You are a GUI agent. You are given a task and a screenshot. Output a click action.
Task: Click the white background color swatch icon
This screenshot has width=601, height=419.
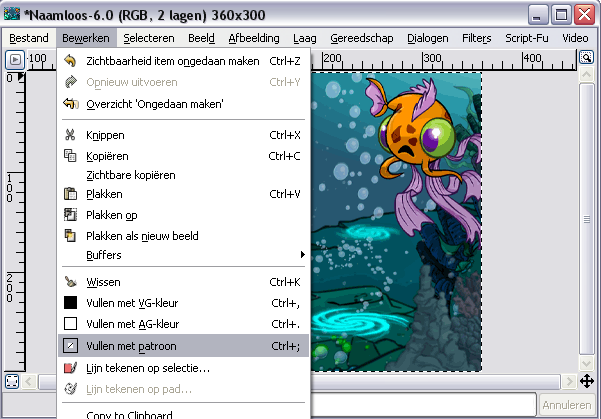click(71, 324)
